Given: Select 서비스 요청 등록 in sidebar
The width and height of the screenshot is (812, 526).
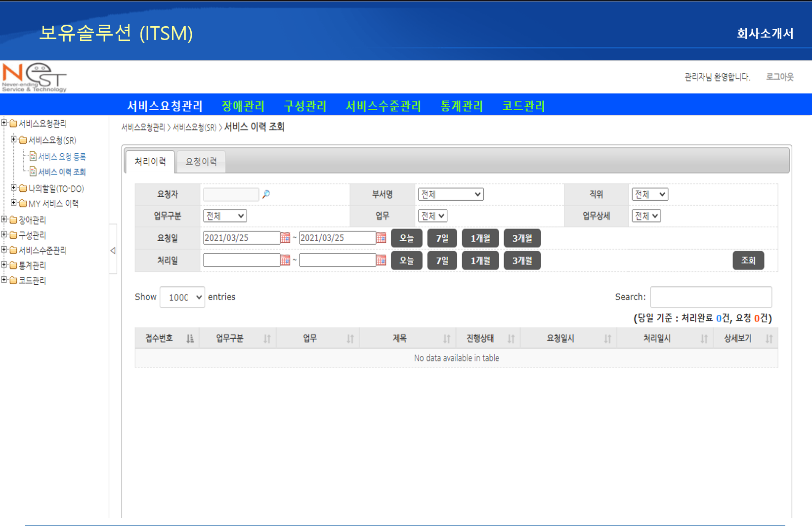Looking at the screenshot, I should click(62, 157).
